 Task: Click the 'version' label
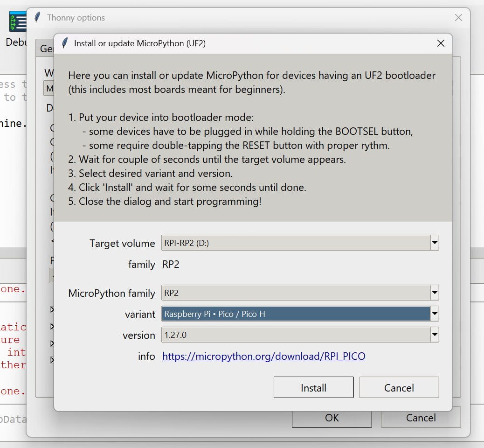(x=139, y=335)
